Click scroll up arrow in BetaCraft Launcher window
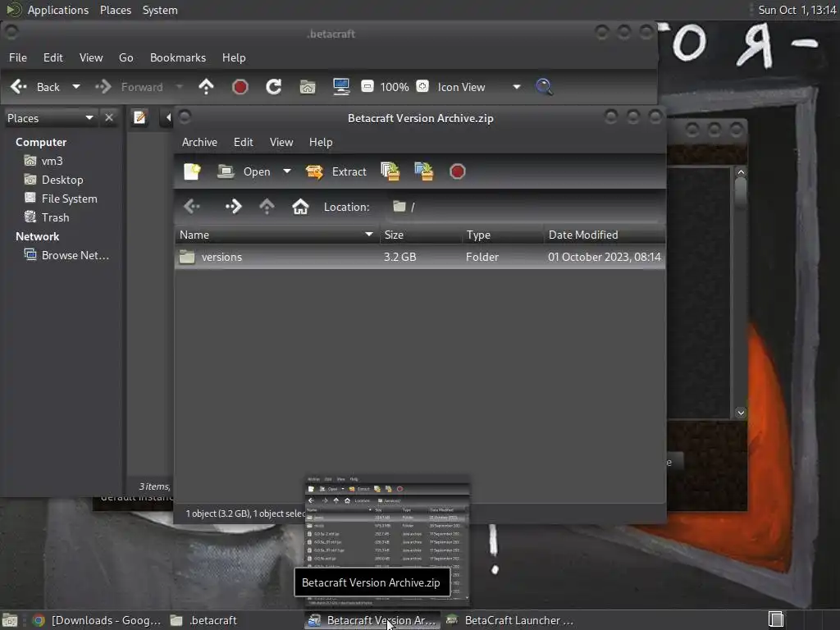Viewport: 840px width, 630px height. pyautogui.click(x=741, y=172)
